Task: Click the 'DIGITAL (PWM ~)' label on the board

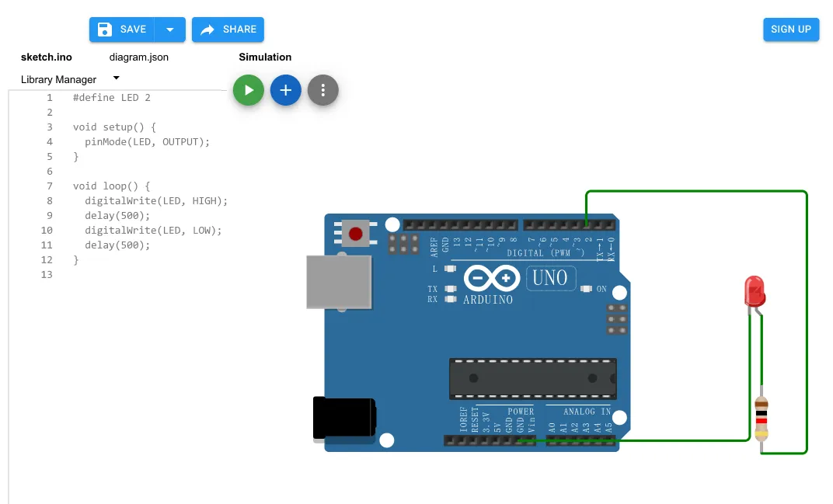Action: coord(545,253)
